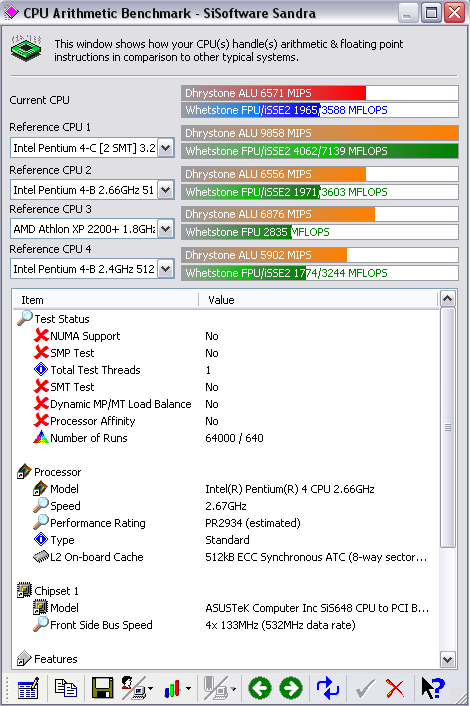Click the Chipset 1 section icon
The height and width of the screenshot is (706, 470).
(24, 590)
